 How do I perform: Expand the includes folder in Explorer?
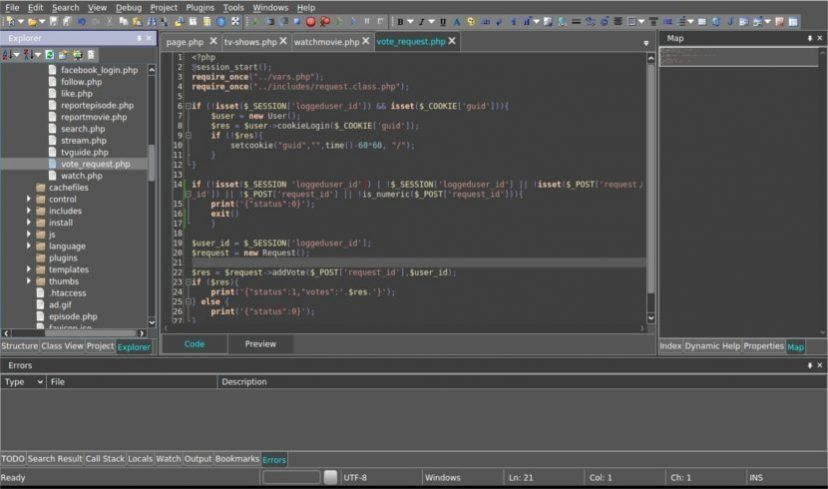tap(29, 211)
